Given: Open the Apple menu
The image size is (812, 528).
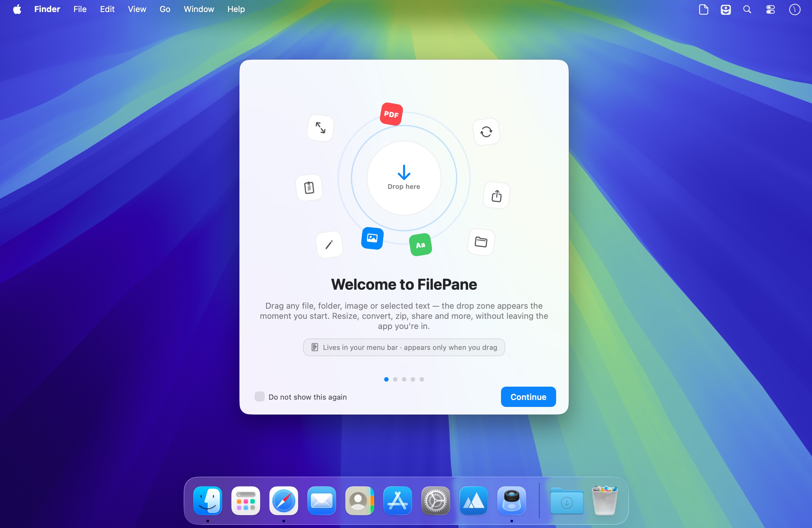Looking at the screenshot, I should pyautogui.click(x=17, y=9).
